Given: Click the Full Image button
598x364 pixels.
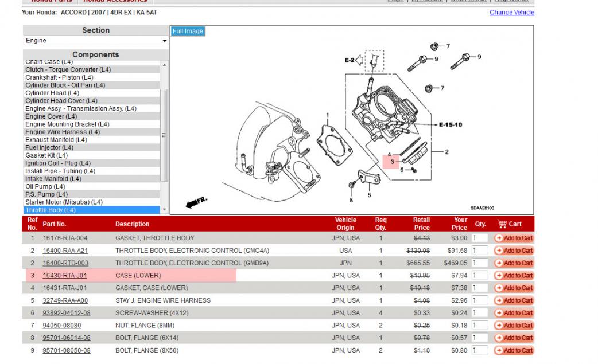Looking at the screenshot, I should click(188, 32).
